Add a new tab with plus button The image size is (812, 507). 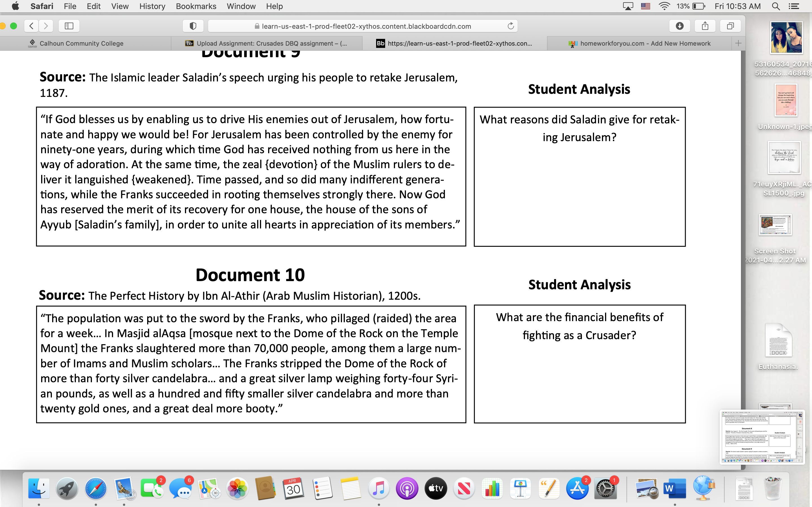click(738, 43)
